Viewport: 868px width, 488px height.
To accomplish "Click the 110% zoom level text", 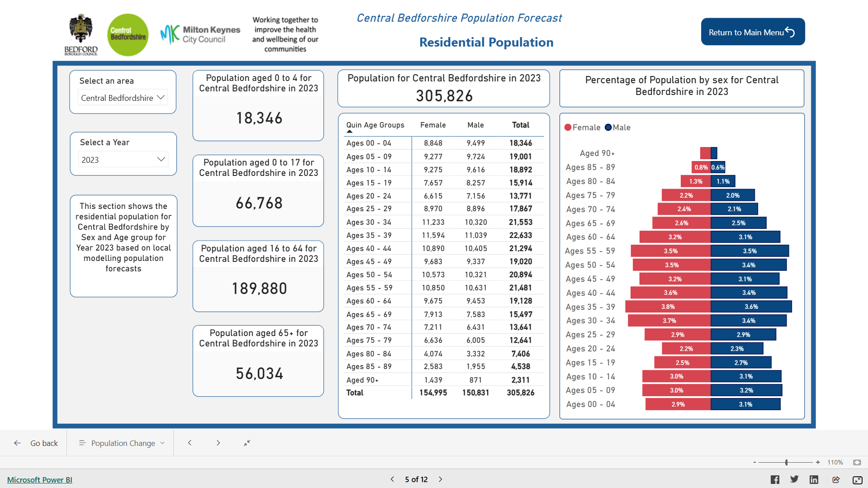I will 835,462.
